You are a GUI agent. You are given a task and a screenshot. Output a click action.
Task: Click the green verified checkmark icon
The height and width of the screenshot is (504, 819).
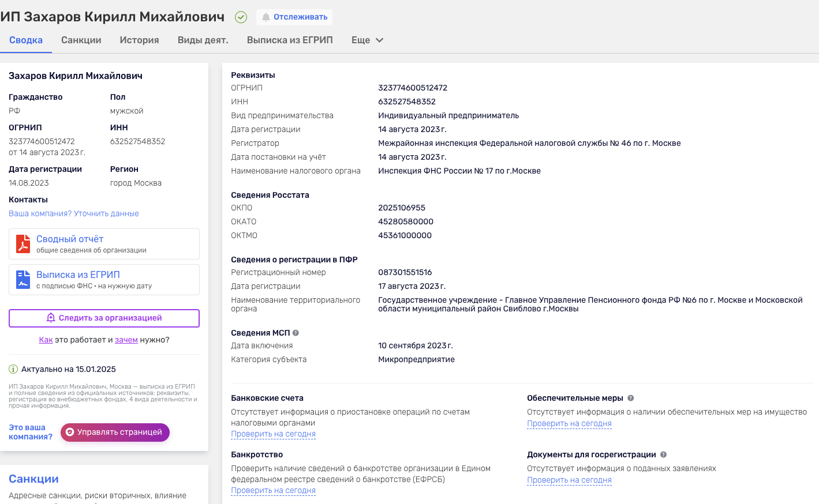(x=241, y=17)
